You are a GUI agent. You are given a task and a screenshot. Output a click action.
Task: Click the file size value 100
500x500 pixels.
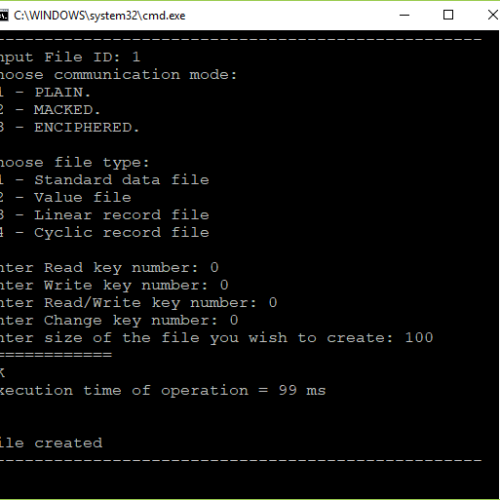click(x=419, y=338)
